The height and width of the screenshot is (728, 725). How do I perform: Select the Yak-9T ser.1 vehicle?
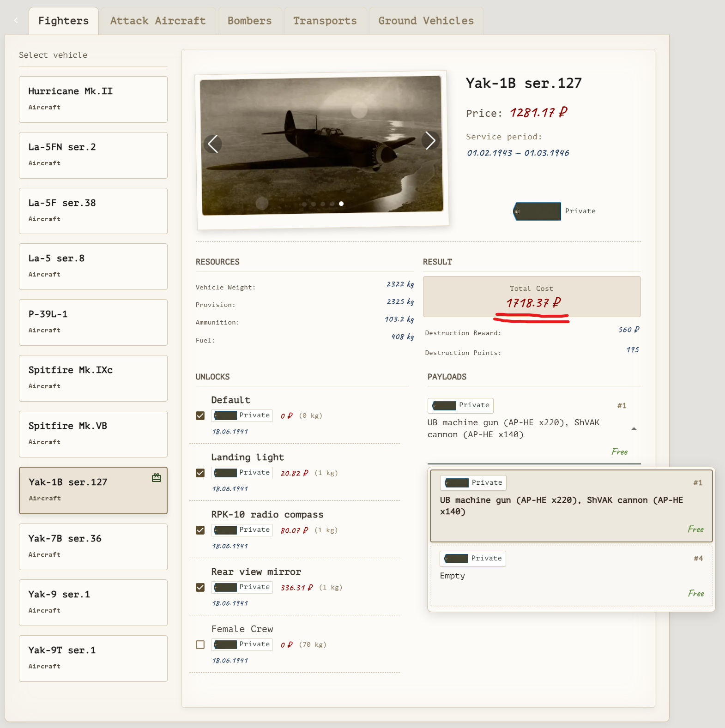pos(93,658)
